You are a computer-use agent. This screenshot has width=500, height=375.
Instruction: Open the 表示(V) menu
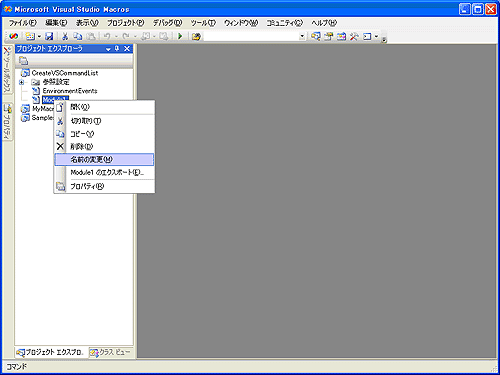[87, 23]
